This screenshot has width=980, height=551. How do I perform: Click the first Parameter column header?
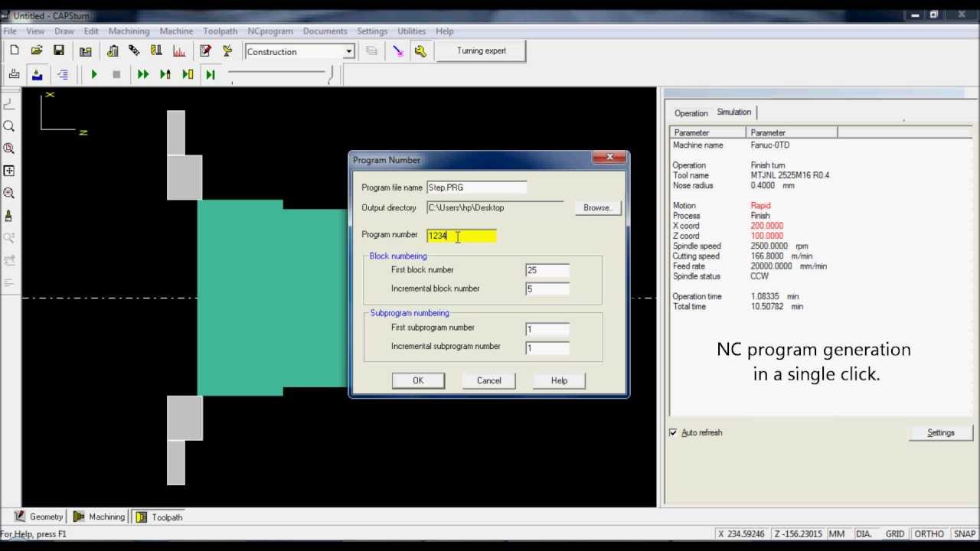point(707,132)
